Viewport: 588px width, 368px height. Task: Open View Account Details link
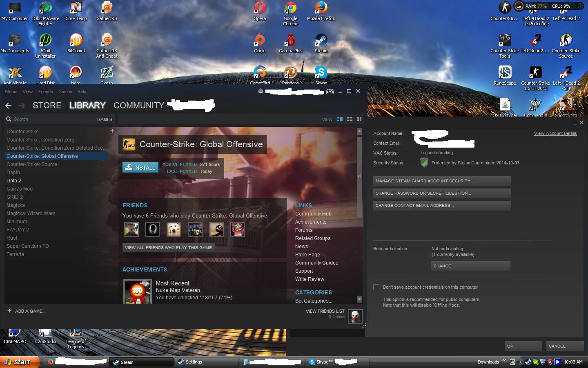[555, 133]
